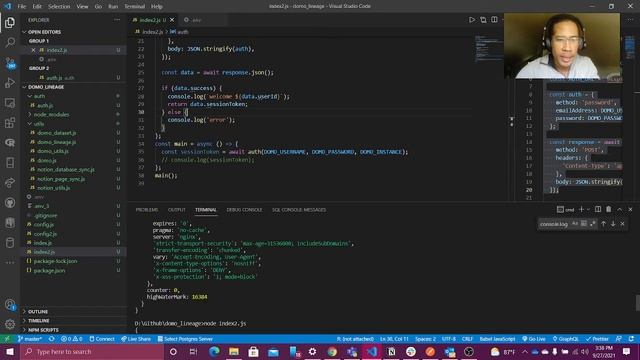Split the editor right
Viewport: 640px width, 360px height.
[494, 20]
